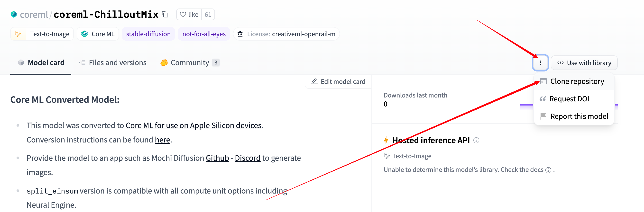Open the three-dot more options menu

(x=540, y=63)
